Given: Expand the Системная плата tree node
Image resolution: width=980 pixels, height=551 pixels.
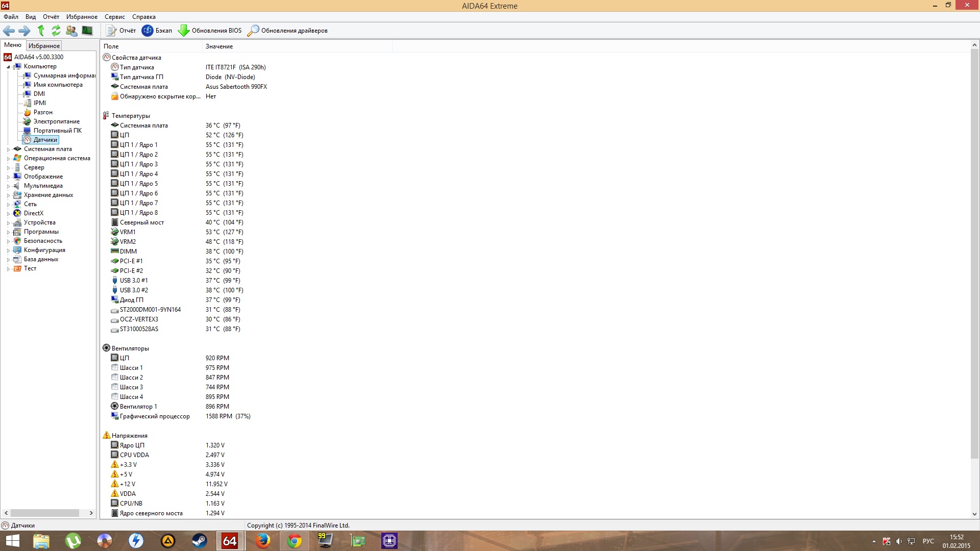Looking at the screenshot, I should 8,149.
